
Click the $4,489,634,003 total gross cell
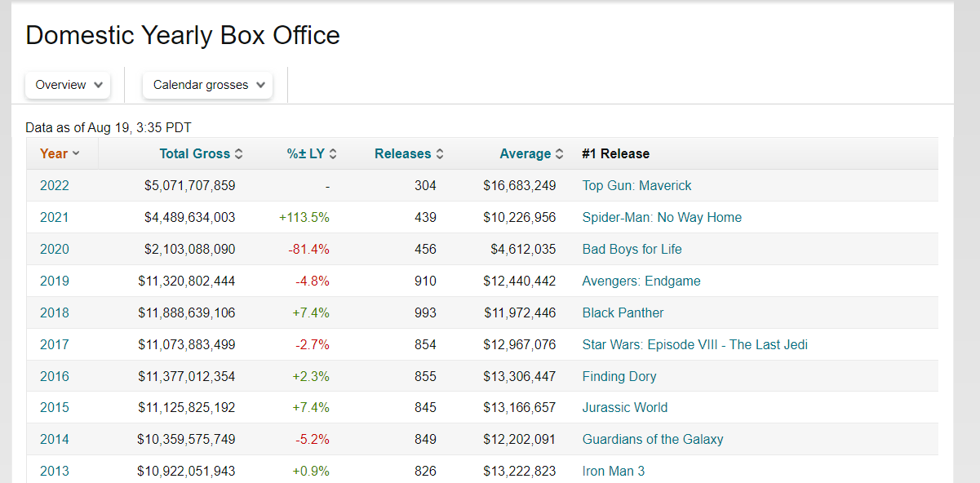pyautogui.click(x=190, y=217)
